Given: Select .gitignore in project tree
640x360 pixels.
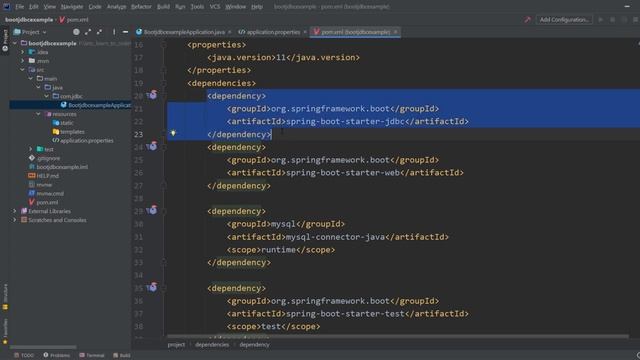Looking at the screenshot, I should 44,158.
